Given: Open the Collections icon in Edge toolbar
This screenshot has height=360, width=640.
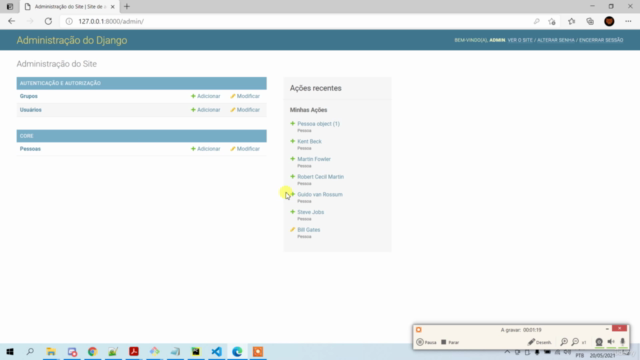Looking at the screenshot, I should point(590,21).
